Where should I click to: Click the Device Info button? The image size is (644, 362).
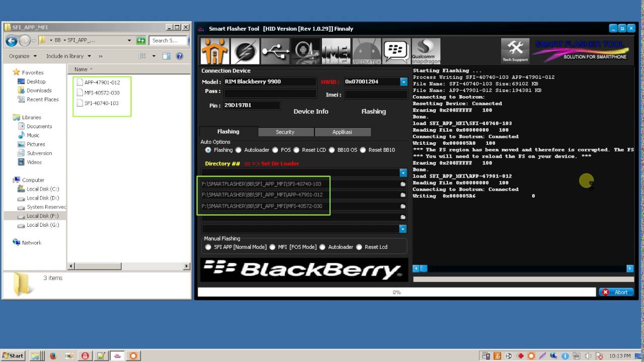coord(311,112)
